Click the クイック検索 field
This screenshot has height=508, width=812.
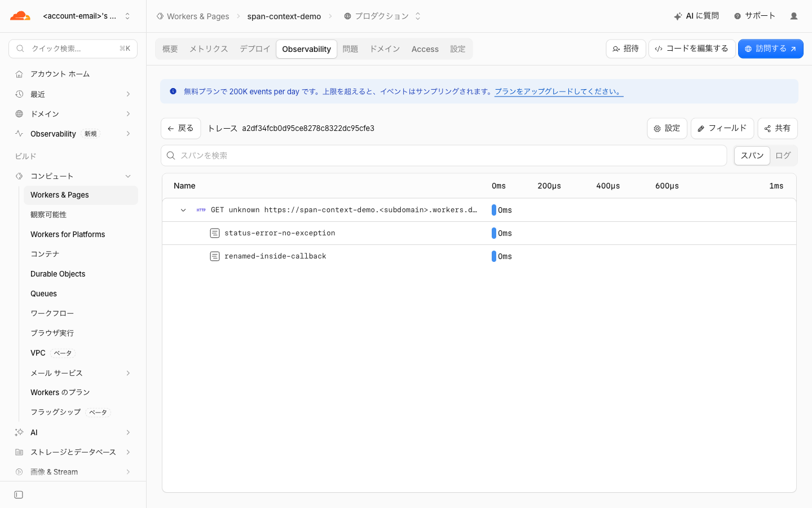pyautogui.click(x=73, y=49)
